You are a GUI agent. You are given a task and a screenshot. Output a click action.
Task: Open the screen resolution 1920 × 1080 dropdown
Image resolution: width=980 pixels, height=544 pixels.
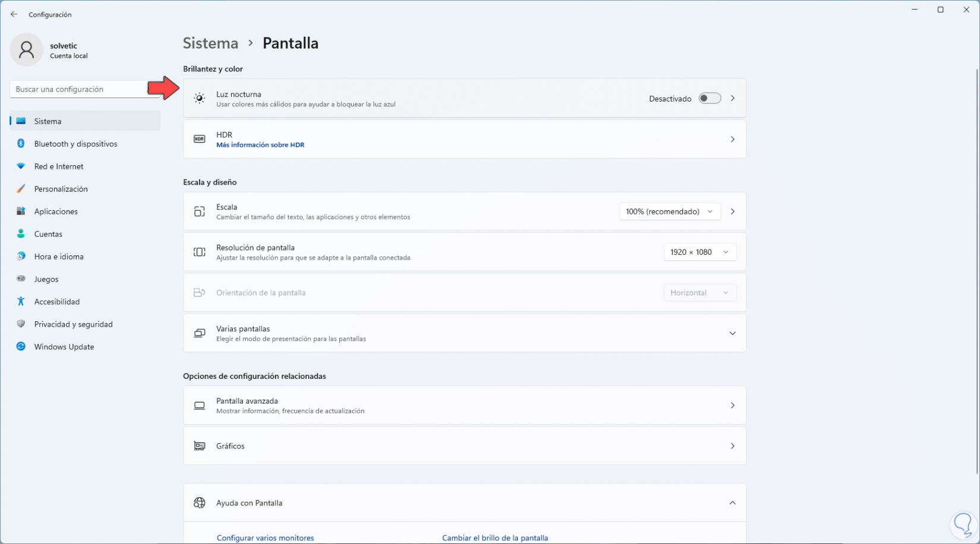(700, 252)
